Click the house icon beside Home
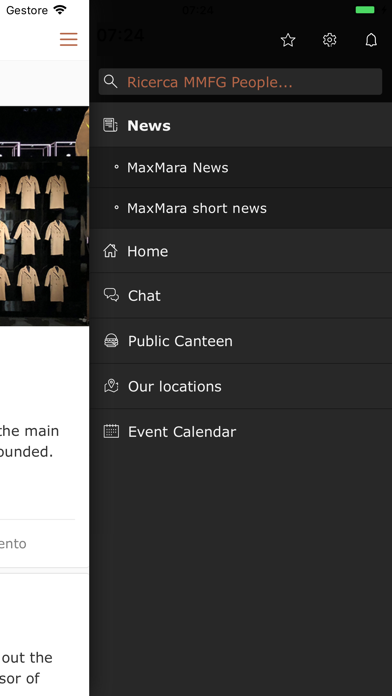 110,251
